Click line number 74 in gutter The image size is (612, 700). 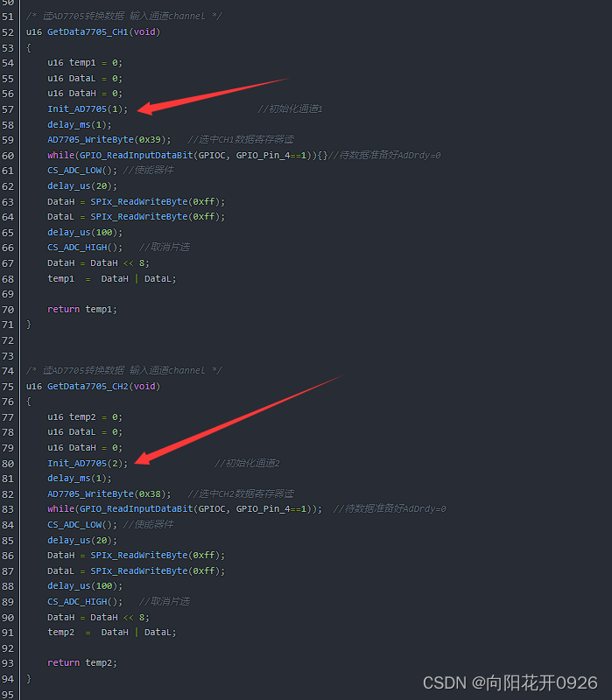click(8, 371)
